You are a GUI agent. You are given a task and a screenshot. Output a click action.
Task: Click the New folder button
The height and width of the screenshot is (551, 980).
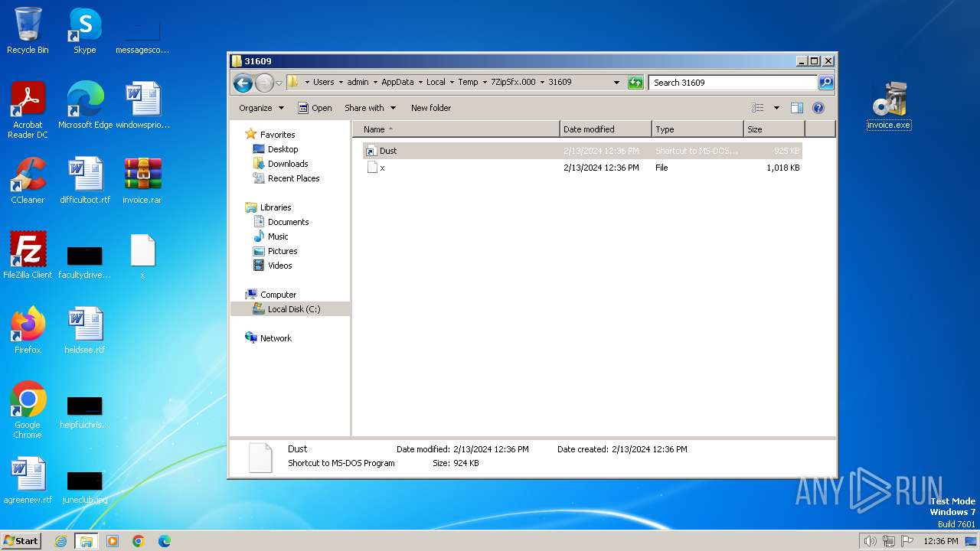(431, 108)
